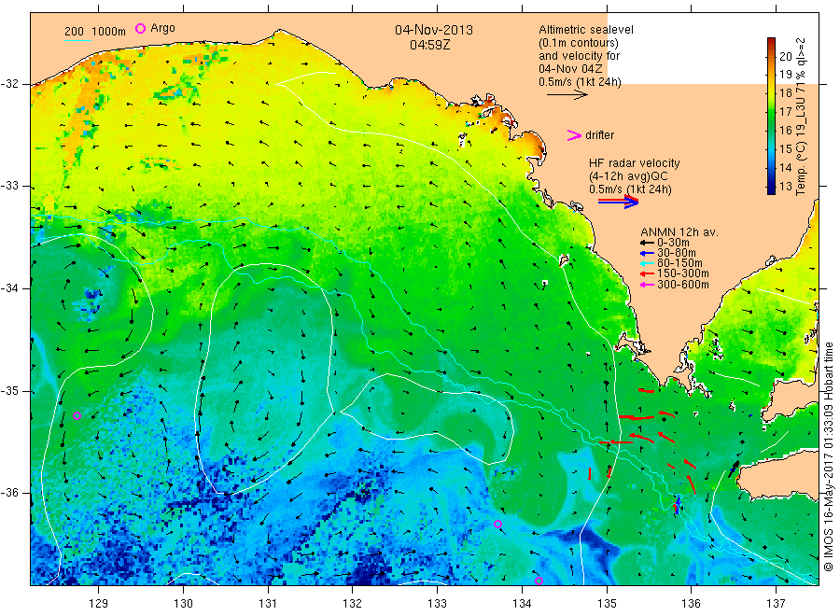Click the '-36' latitude axis label
The height and width of the screenshot is (616, 840).
click(9, 492)
